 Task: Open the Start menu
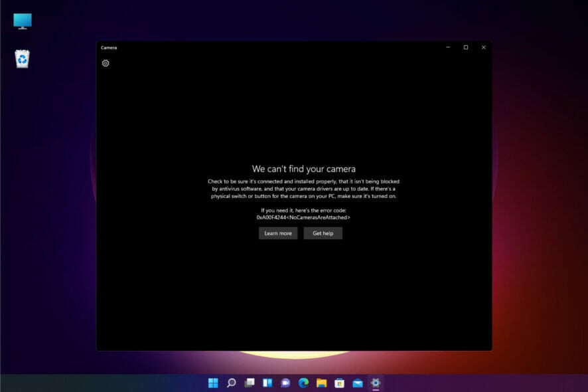click(212, 383)
